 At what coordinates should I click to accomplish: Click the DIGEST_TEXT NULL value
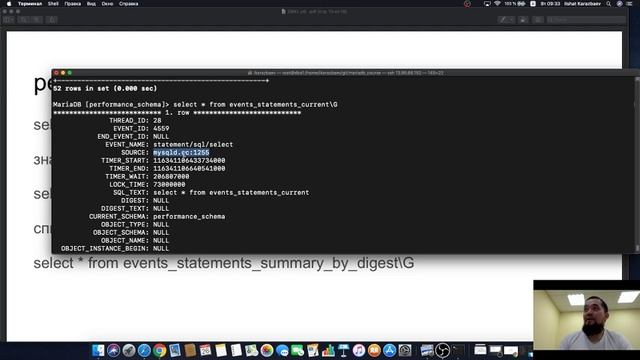[161, 209]
